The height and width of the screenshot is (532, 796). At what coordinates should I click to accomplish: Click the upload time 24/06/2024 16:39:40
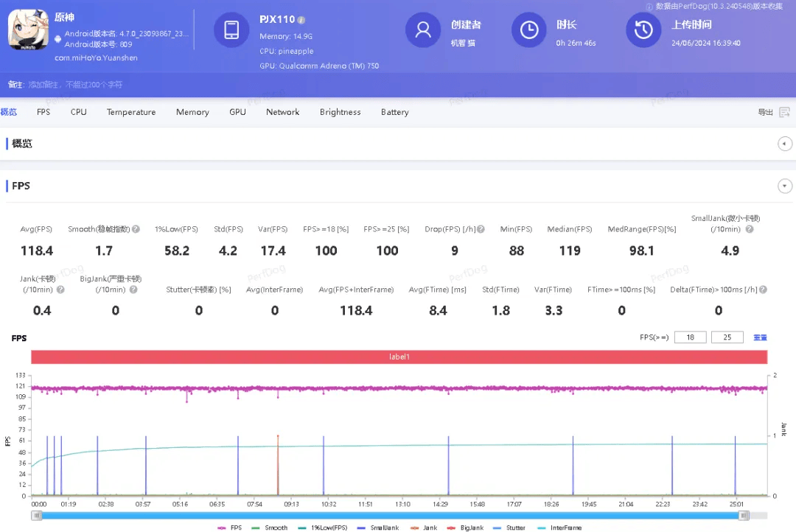point(706,43)
